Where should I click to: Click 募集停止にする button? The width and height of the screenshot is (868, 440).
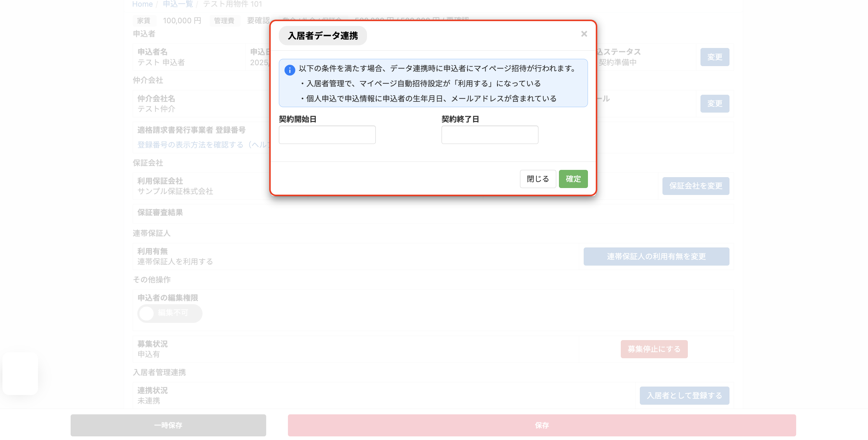(x=654, y=349)
